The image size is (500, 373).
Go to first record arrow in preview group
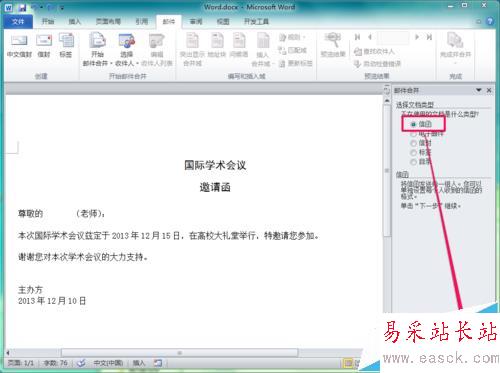[357, 37]
